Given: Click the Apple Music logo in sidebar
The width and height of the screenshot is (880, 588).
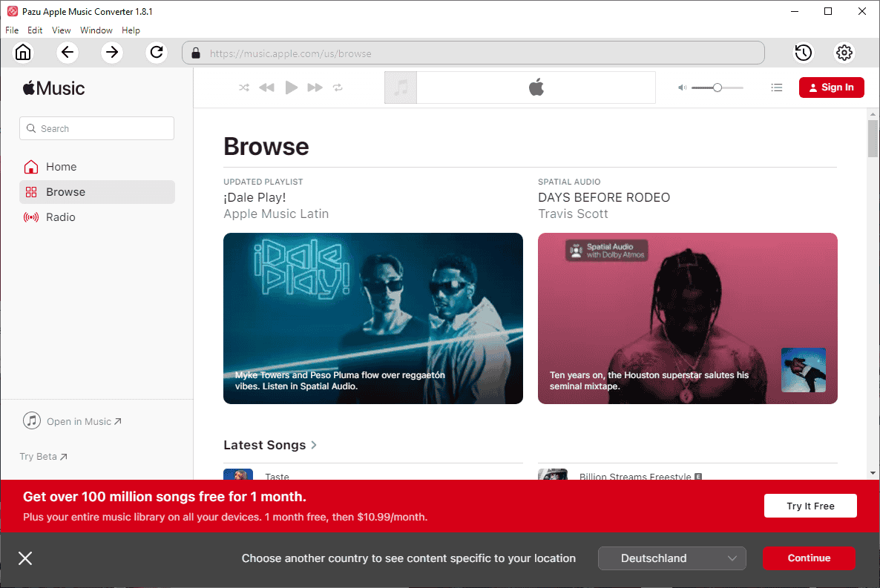Looking at the screenshot, I should click(54, 88).
